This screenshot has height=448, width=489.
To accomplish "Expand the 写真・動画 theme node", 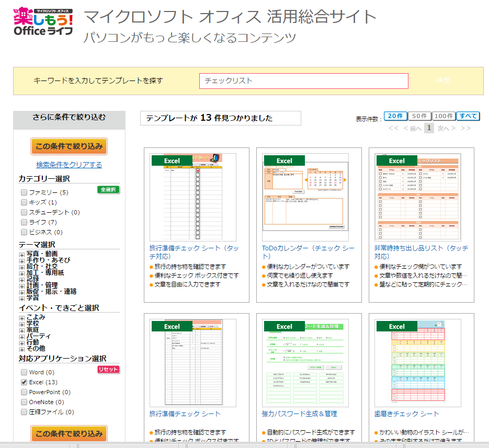I will (22, 254).
